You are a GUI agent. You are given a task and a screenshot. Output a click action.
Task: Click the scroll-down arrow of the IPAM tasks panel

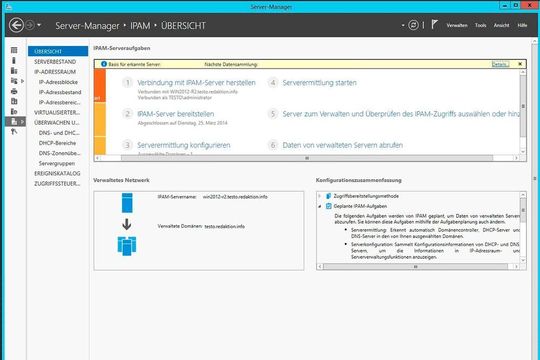pos(523,152)
